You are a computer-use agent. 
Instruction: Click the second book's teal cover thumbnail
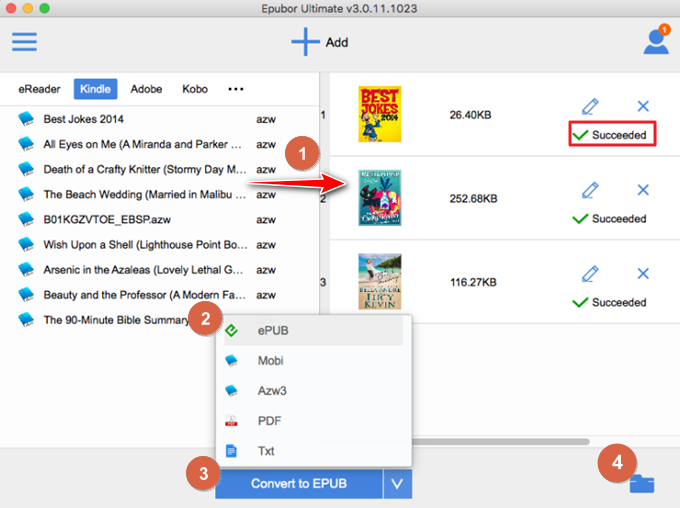pos(380,198)
